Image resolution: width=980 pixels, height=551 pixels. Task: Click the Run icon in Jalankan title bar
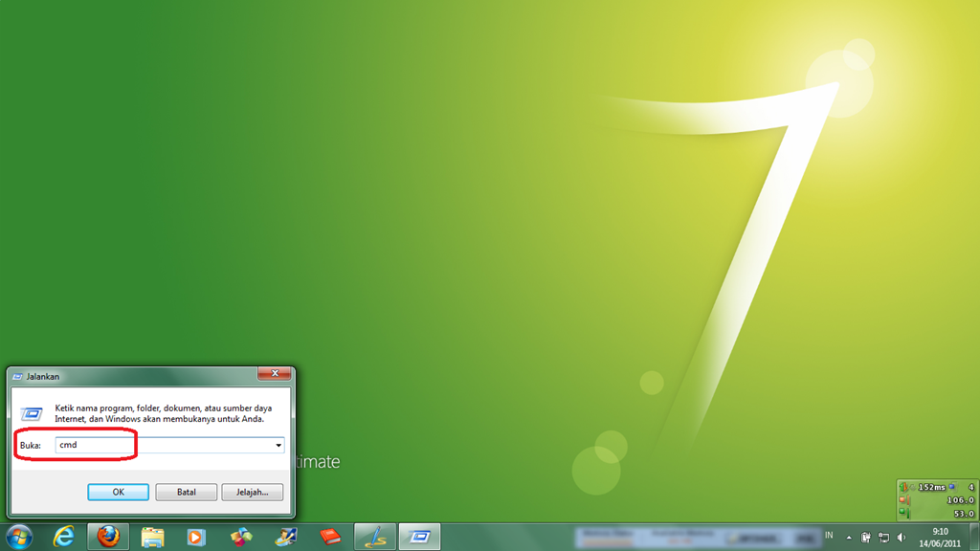17,377
